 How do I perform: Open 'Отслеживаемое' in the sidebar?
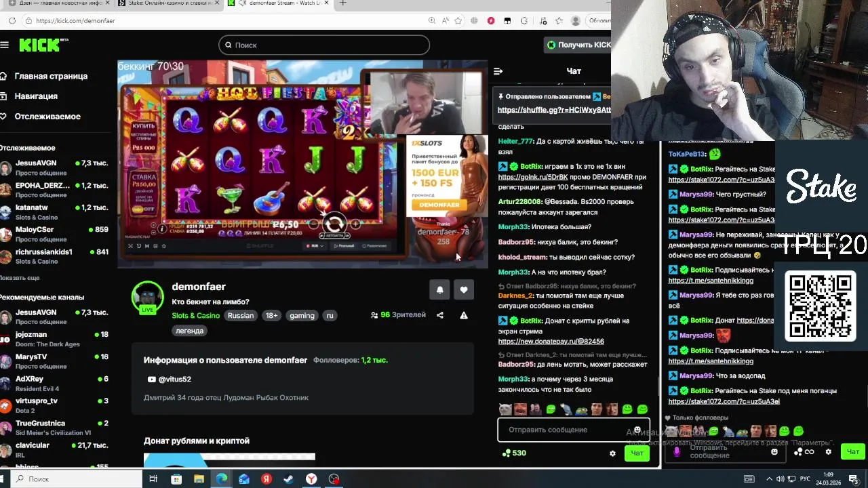click(x=41, y=117)
